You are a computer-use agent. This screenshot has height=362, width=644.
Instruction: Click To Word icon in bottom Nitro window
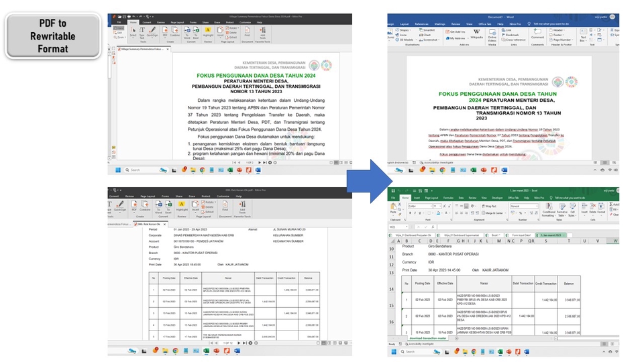[x=158, y=207]
